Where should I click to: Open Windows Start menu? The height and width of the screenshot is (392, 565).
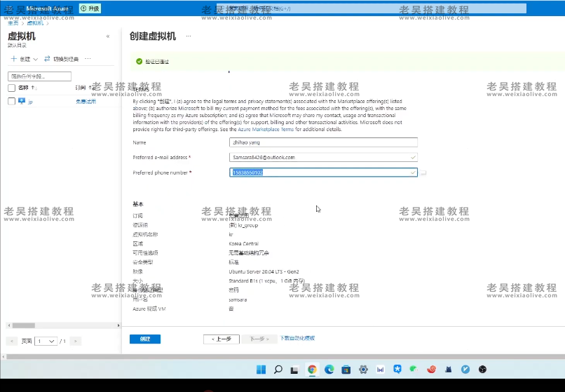point(261,370)
